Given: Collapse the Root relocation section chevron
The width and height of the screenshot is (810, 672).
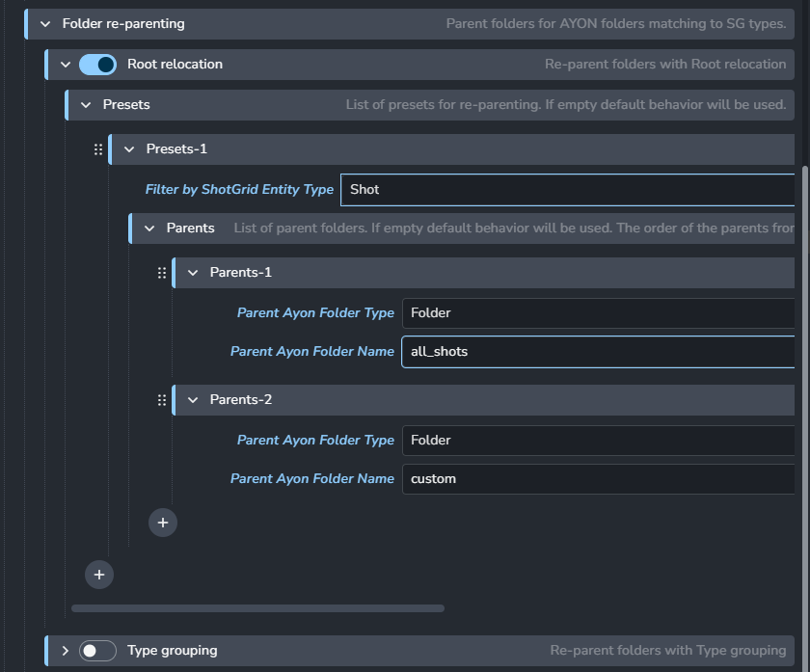Looking at the screenshot, I should [x=66, y=65].
